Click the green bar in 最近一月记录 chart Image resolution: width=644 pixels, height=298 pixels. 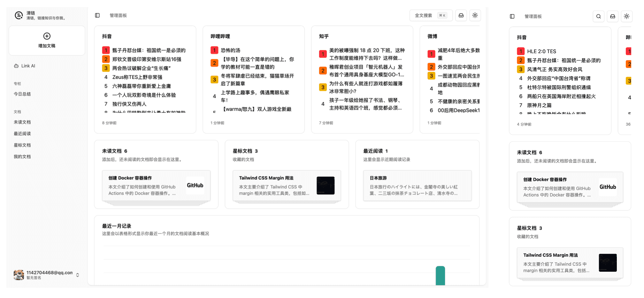point(440,276)
